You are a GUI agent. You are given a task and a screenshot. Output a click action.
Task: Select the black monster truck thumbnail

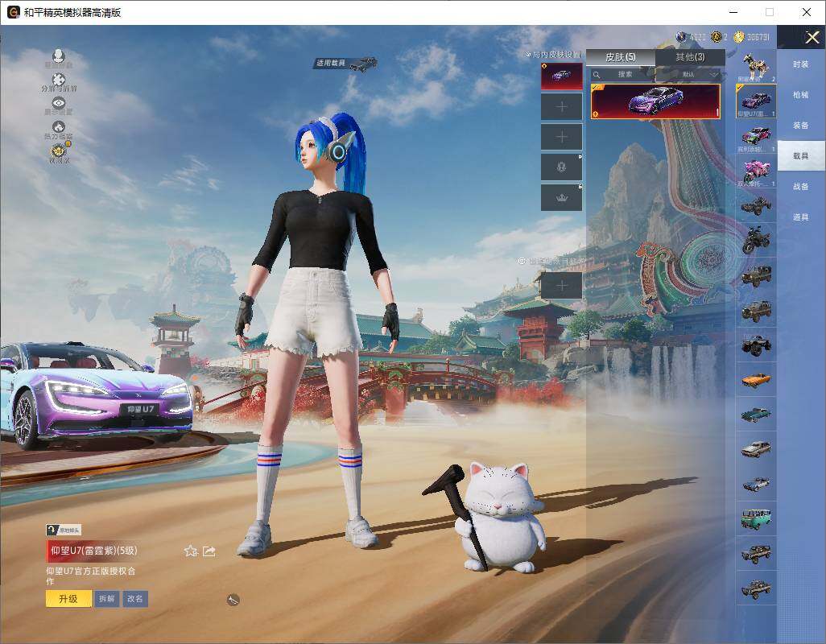click(x=756, y=345)
